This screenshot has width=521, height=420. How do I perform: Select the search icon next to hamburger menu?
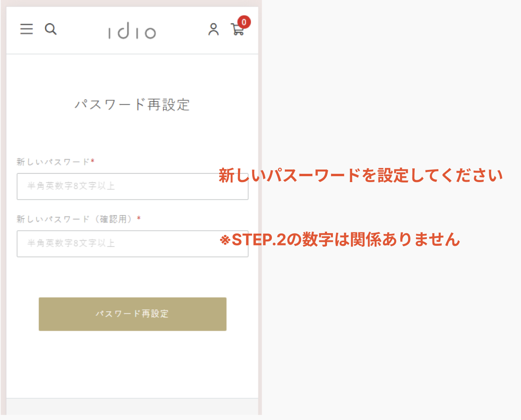click(x=51, y=29)
